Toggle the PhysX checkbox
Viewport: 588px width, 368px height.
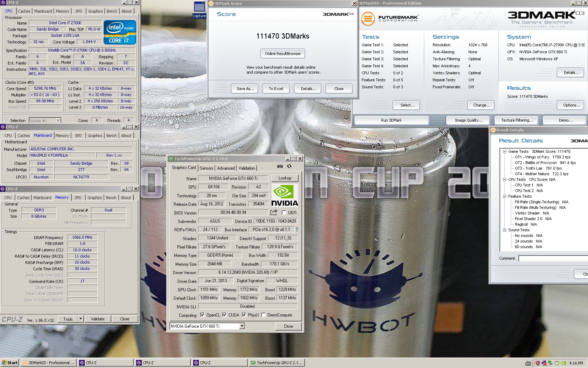(x=244, y=315)
